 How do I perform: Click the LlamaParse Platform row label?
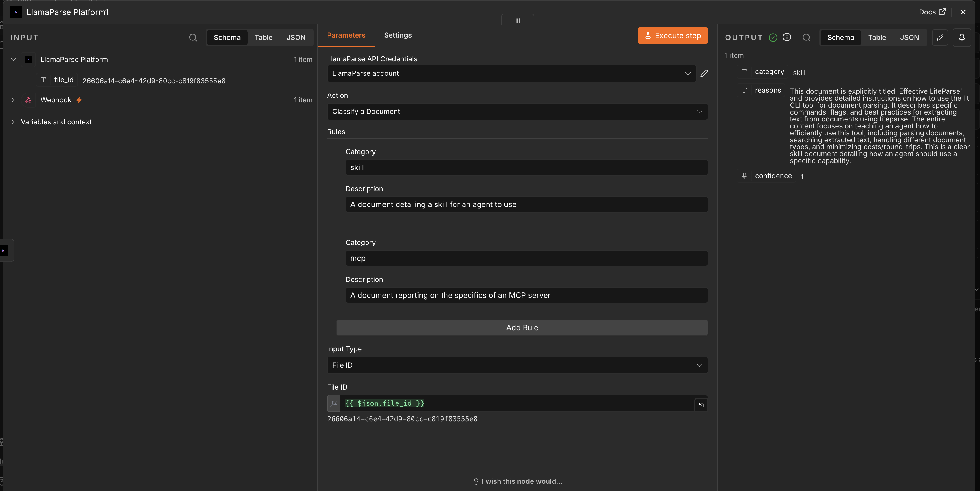click(x=74, y=60)
